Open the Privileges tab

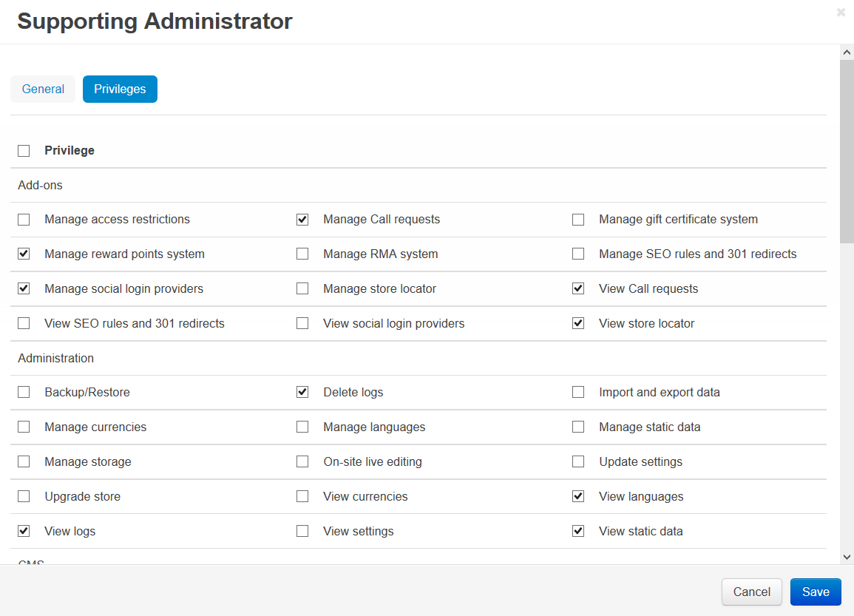click(x=120, y=89)
